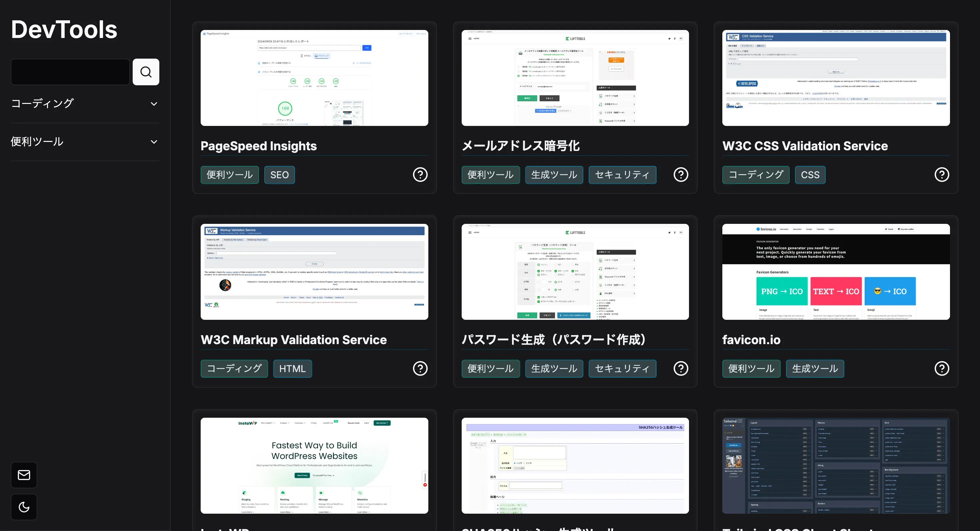Click the favicon.io title
Image resolution: width=980 pixels, height=531 pixels.
pos(751,340)
